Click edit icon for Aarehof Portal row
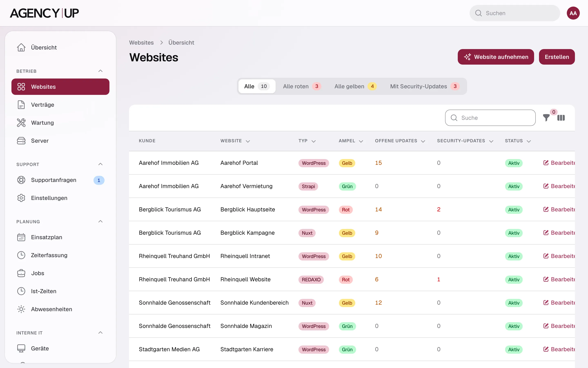Screen dimensions: 588x368 point(546,163)
